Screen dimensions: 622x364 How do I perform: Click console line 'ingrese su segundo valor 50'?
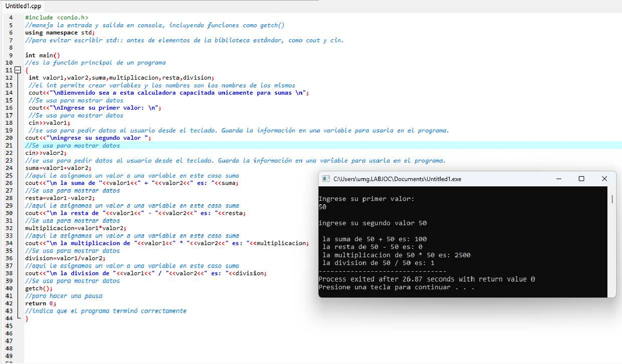pyautogui.click(x=372, y=223)
